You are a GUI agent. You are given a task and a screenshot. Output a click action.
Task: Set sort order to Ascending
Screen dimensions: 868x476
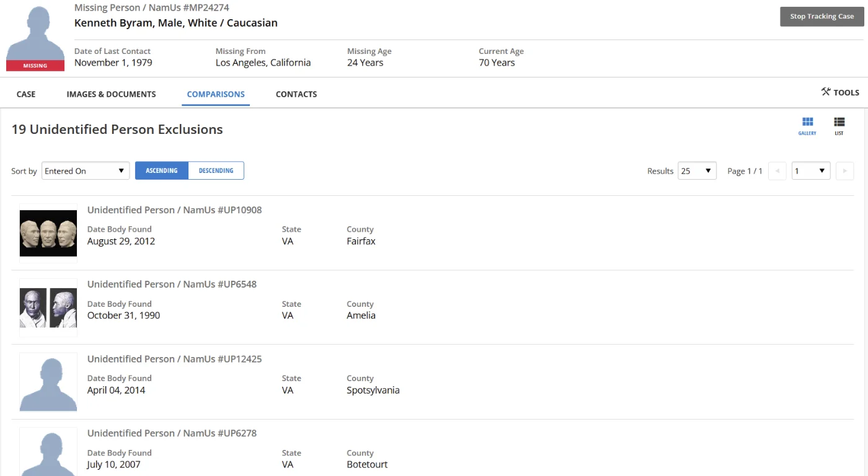[x=162, y=171]
